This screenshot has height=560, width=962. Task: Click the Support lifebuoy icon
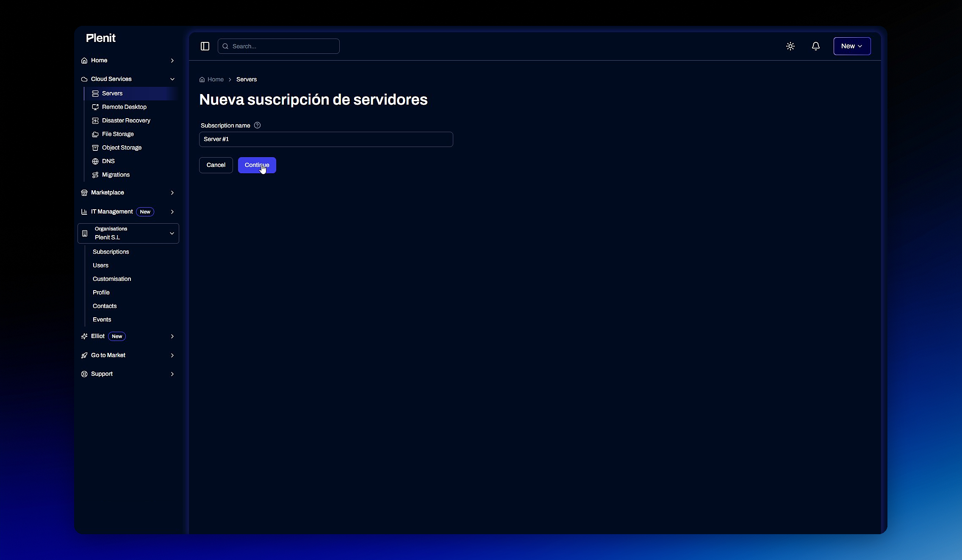(x=84, y=374)
